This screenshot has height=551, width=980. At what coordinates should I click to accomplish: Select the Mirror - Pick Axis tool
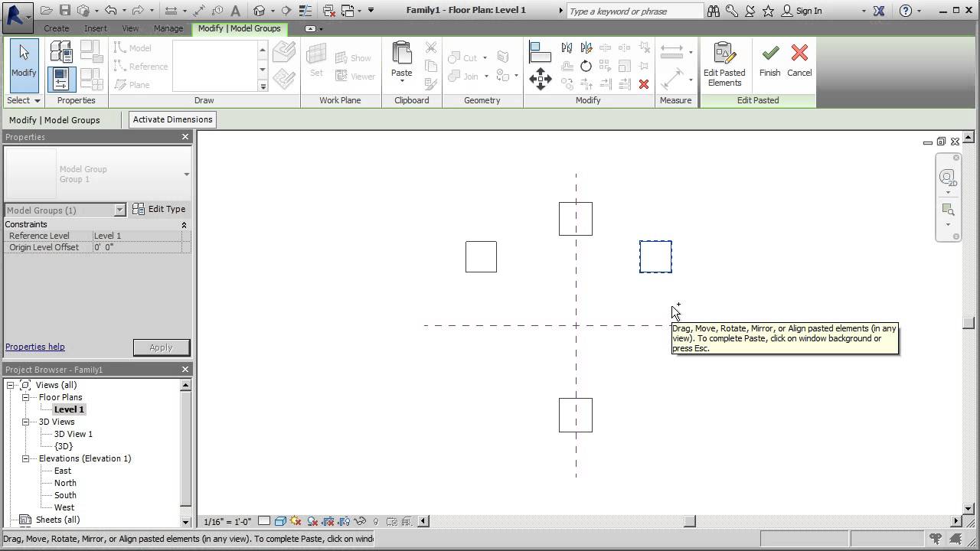coord(567,47)
